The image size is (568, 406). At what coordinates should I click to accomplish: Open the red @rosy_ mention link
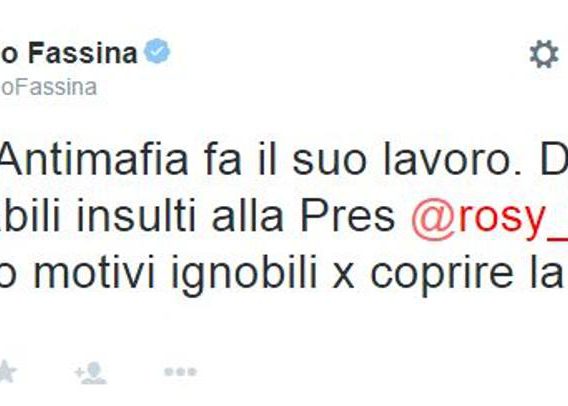point(490,219)
